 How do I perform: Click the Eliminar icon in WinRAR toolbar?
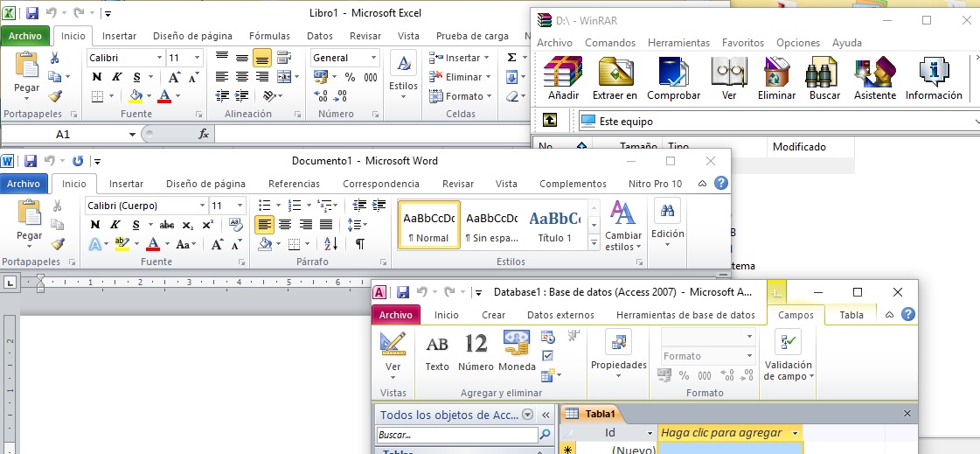(777, 71)
